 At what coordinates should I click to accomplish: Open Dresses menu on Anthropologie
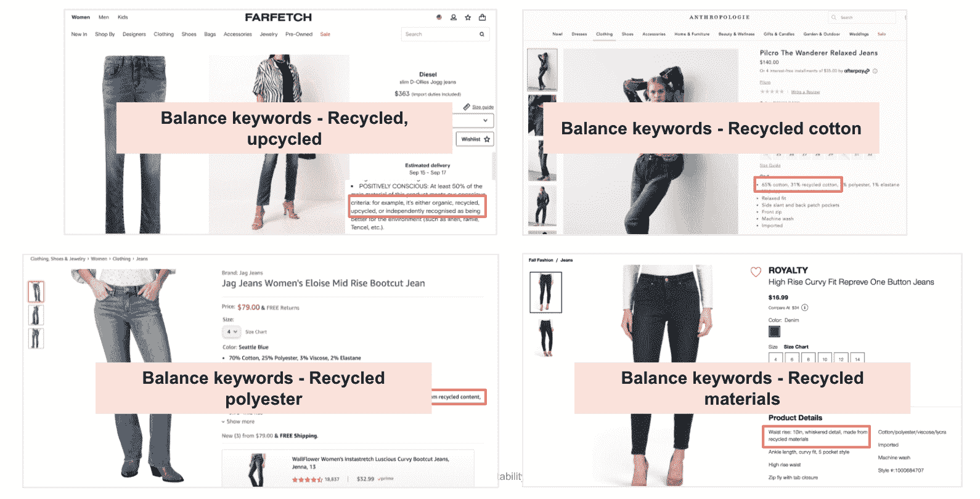579,34
